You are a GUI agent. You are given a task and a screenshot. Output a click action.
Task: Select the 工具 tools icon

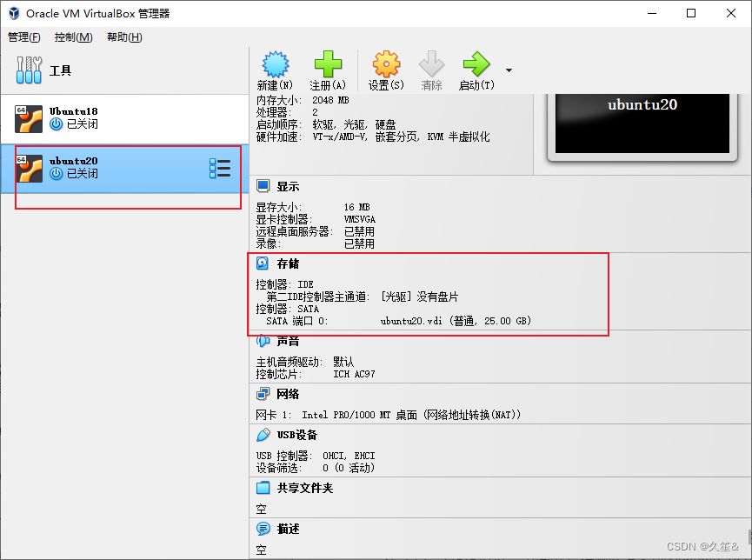tap(29, 70)
